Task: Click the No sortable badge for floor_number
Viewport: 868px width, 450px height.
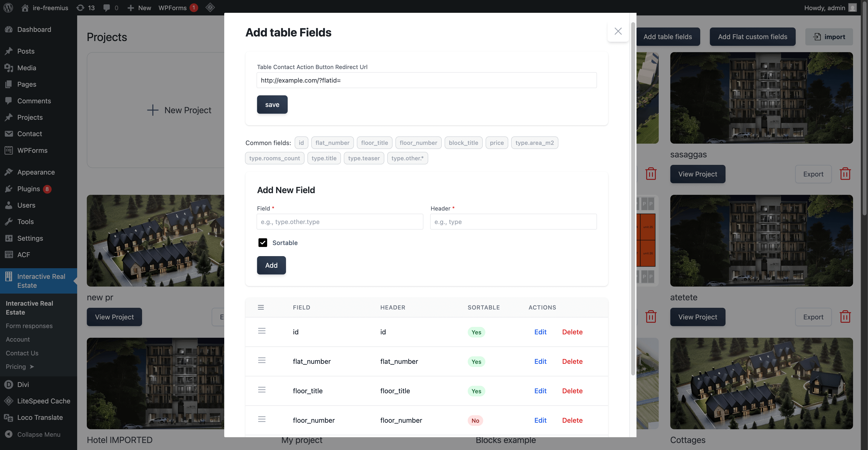Action: pyautogui.click(x=475, y=420)
